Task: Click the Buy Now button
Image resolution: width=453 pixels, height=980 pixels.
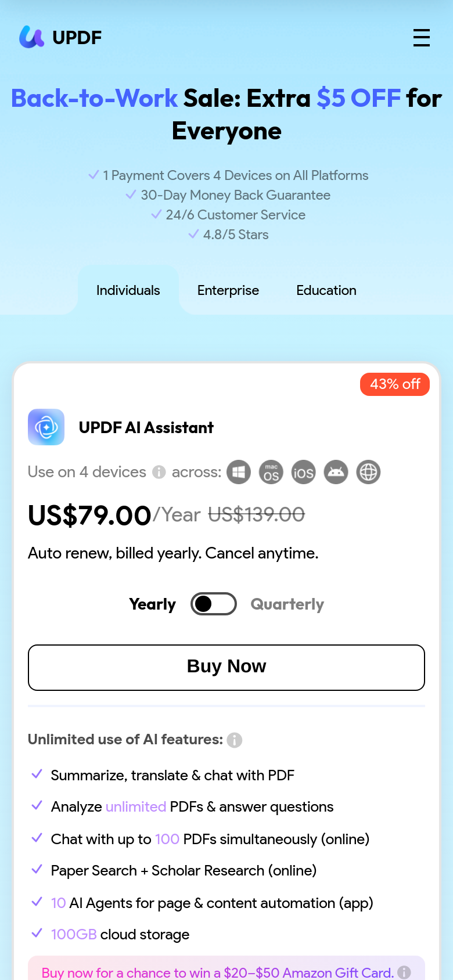Action: click(227, 668)
